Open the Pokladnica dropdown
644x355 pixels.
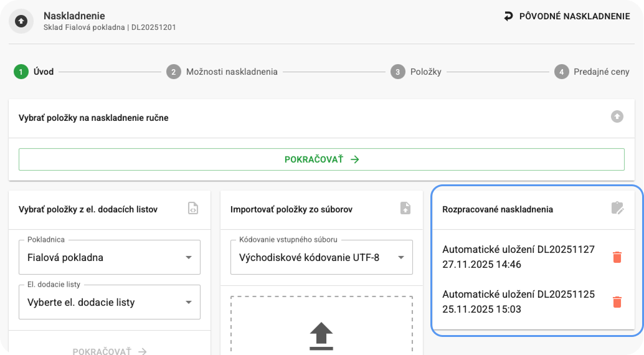[x=110, y=257]
